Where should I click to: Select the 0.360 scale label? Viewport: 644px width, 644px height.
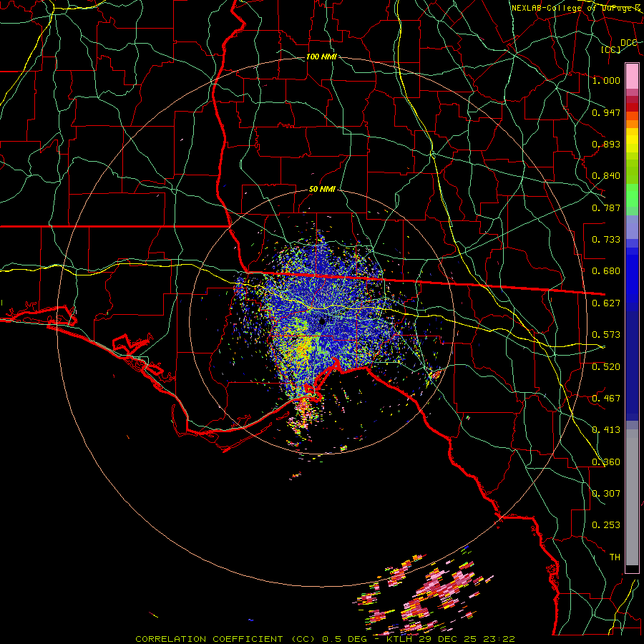(606, 462)
